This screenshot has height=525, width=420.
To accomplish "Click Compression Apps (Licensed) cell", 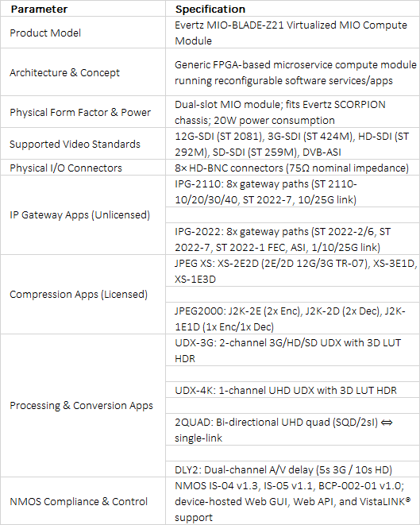I will 83,295.
